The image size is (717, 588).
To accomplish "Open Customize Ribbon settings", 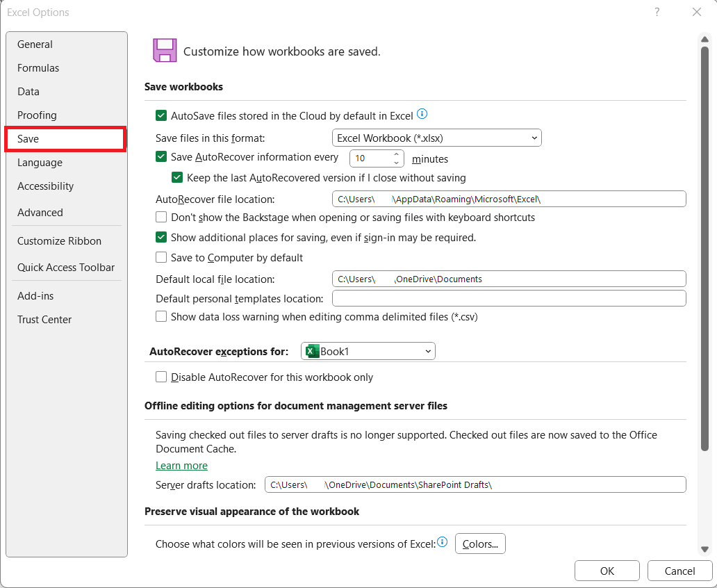I will pyautogui.click(x=66, y=241).
